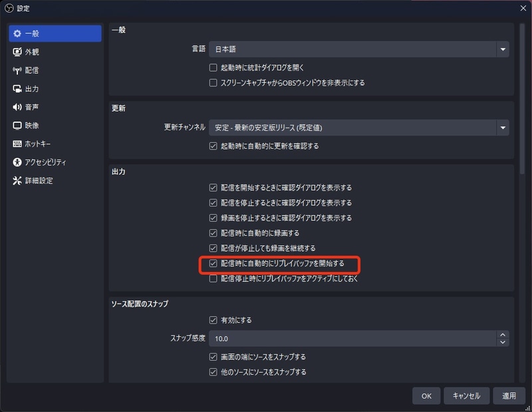Click the アクセシビリティ person icon
The image size is (532, 412).
click(17, 162)
